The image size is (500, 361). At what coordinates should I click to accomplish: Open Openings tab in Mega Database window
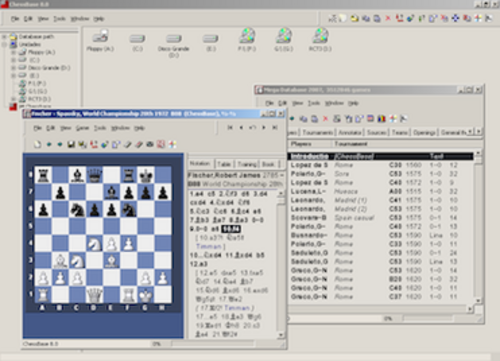coord(424,132)
